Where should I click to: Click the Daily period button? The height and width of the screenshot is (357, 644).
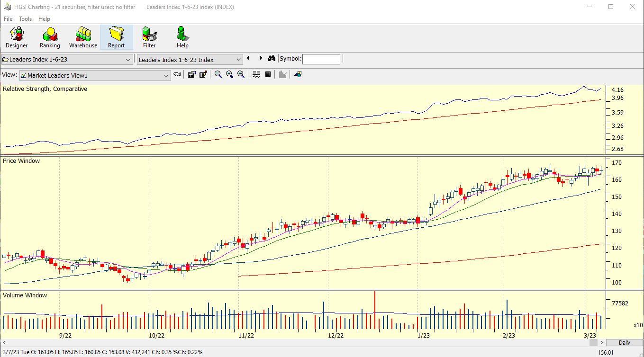click(625, 342)
